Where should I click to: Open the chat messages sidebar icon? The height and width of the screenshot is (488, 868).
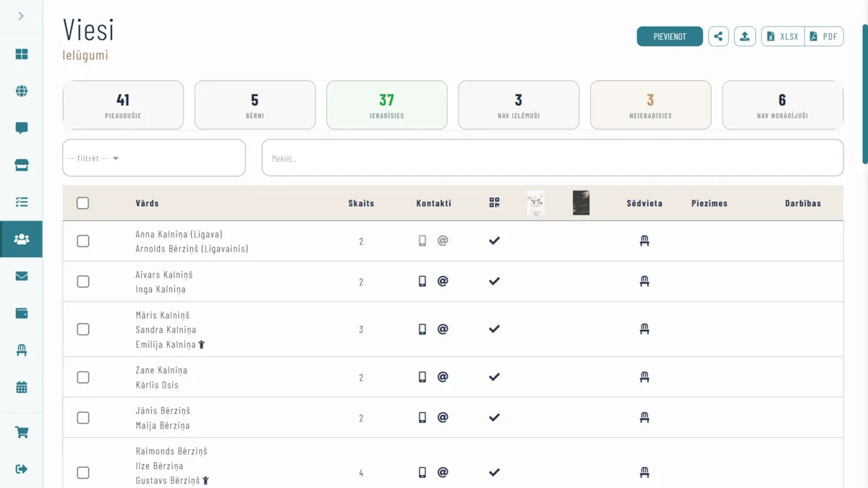22,128
